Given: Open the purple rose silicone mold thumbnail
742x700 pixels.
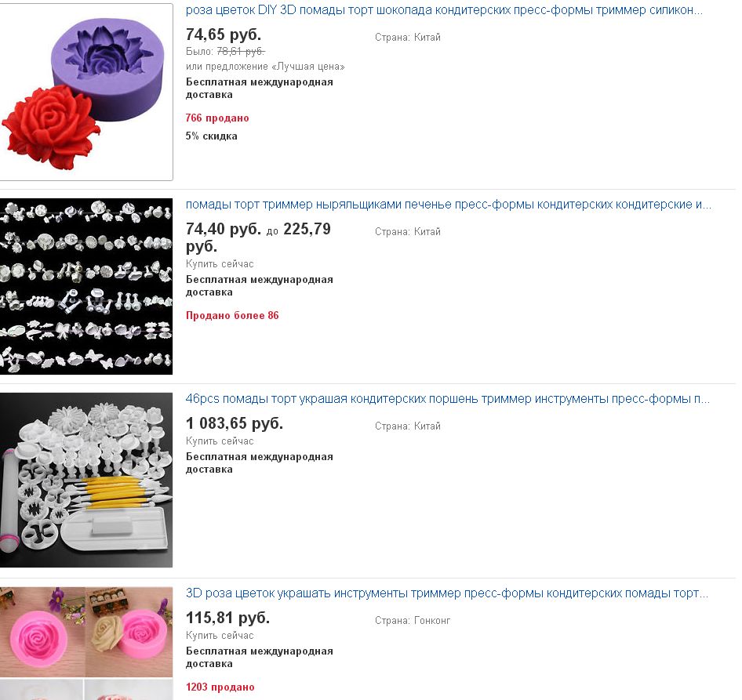Looking at the screenshot, I should click(x=86, y=92).
